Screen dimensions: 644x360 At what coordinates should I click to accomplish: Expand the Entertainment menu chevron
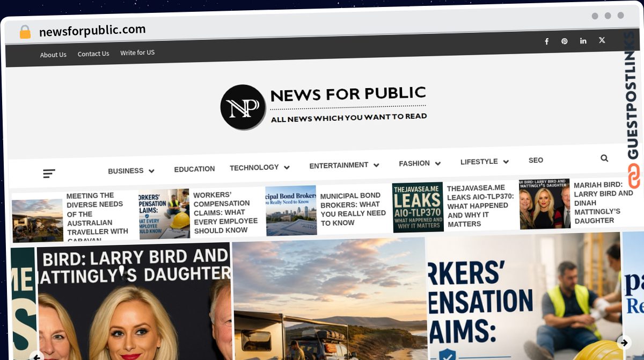point(376,165)
